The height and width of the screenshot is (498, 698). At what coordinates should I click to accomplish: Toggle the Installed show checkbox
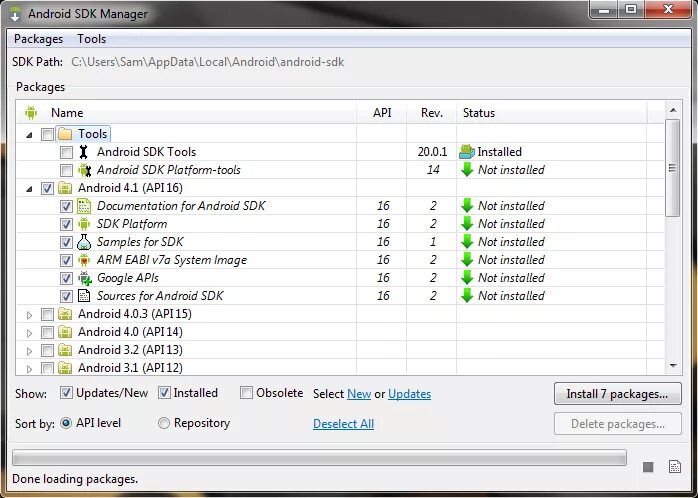click(x=164, y=393)
